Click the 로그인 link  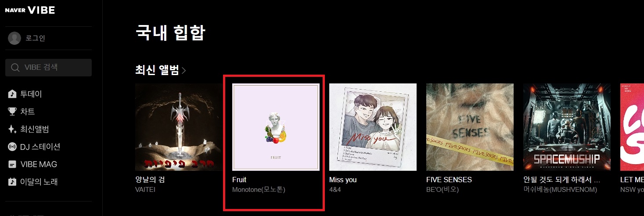[x=36, y=38]
